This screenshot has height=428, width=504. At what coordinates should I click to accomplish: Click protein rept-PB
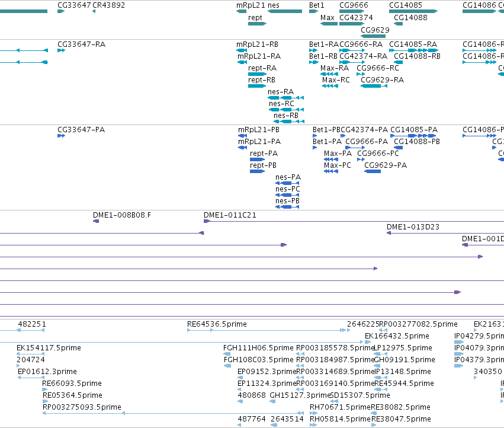[258, 171]
